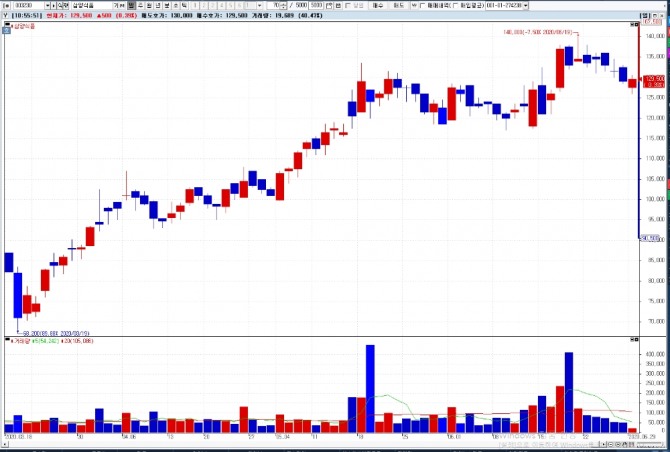Click interval preset number 3 button
Viewport: 670px width, 452px height.
[x=213, y=6]
